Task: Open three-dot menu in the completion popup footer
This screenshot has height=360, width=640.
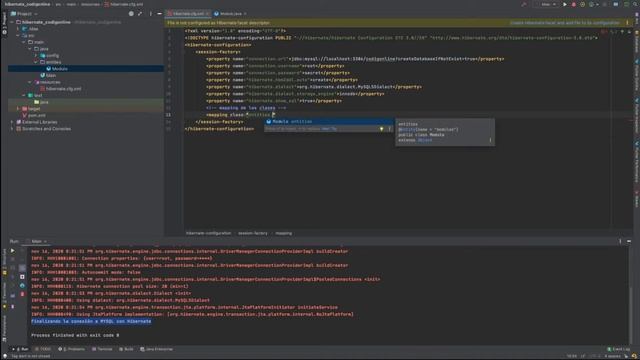Action: pyautogui.click(x=389, y=129)
